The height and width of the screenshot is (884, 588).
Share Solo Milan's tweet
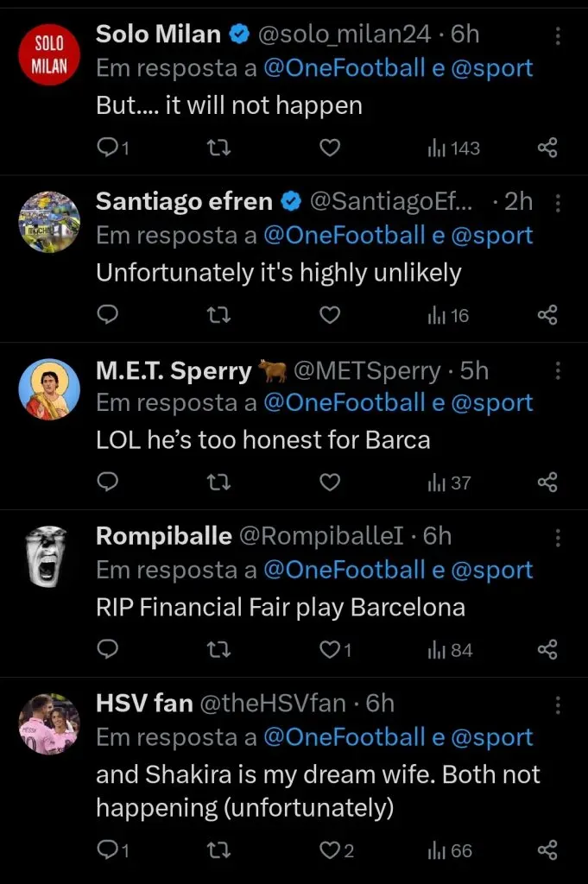[547, 148]
